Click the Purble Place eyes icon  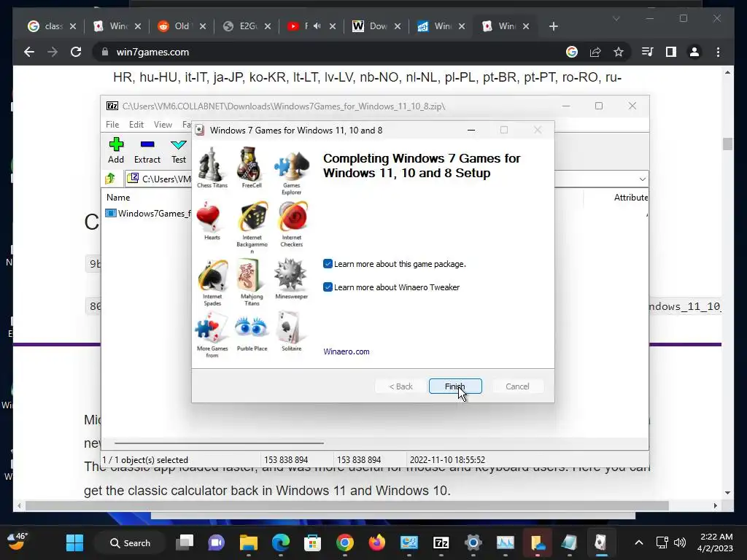[x=251, y=327]
